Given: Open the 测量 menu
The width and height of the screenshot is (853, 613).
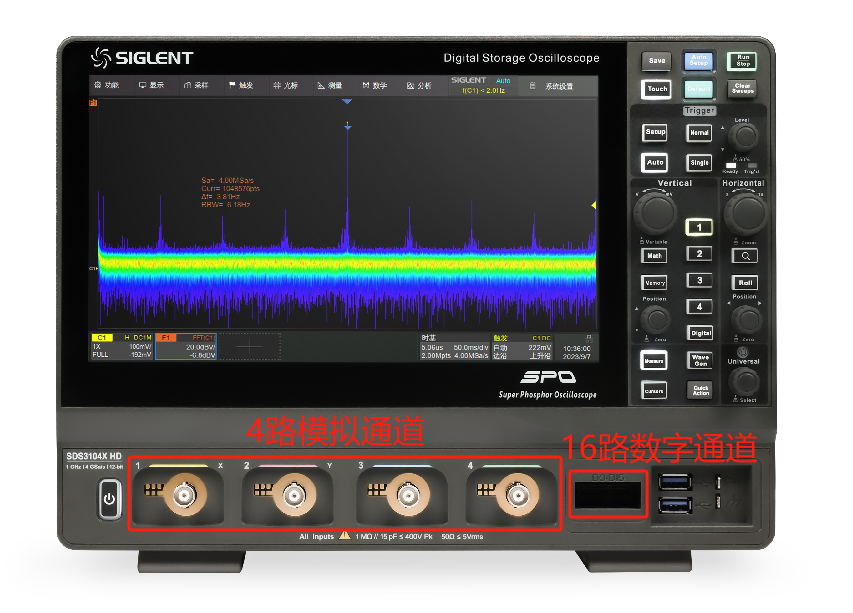Looking at the screenshot, I should 330,85.
